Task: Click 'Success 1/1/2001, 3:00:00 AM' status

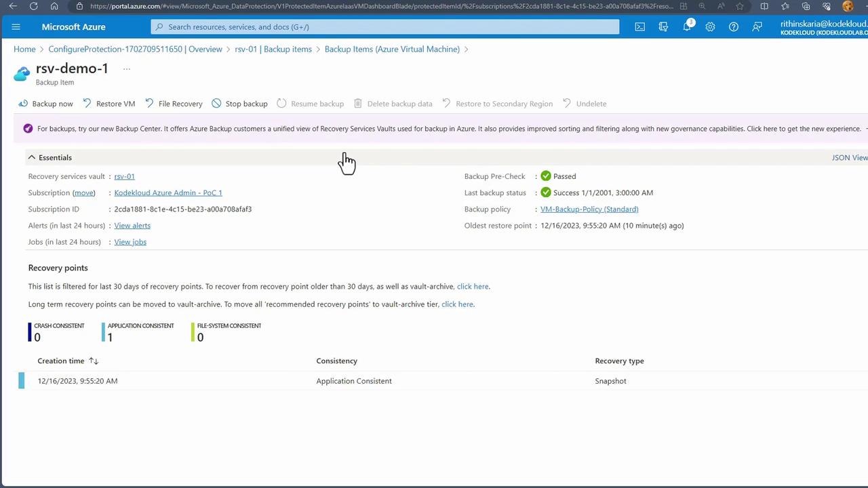Action: [x=603, y=192]
